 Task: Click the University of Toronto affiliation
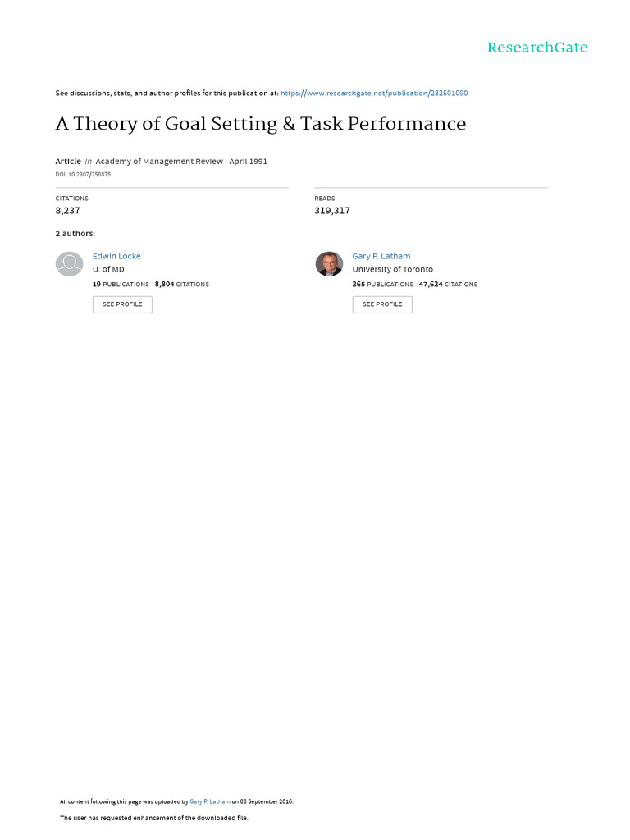tap(393, 269)
